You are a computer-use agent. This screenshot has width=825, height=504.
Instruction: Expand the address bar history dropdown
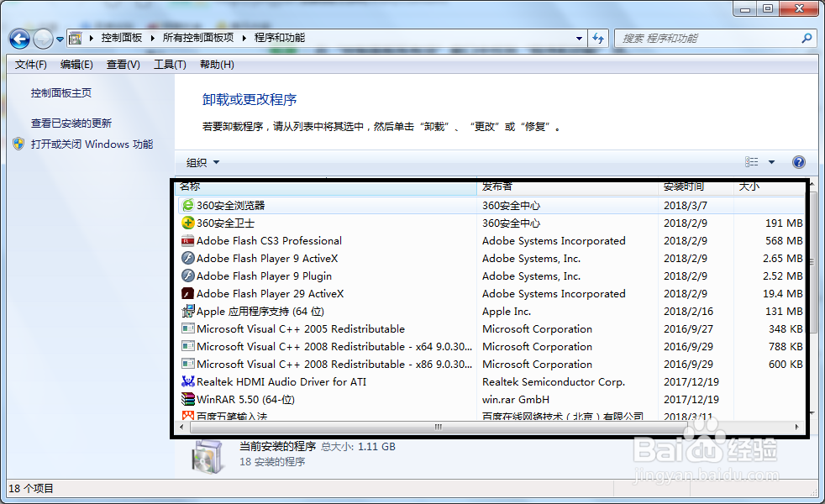coord(579,38)
